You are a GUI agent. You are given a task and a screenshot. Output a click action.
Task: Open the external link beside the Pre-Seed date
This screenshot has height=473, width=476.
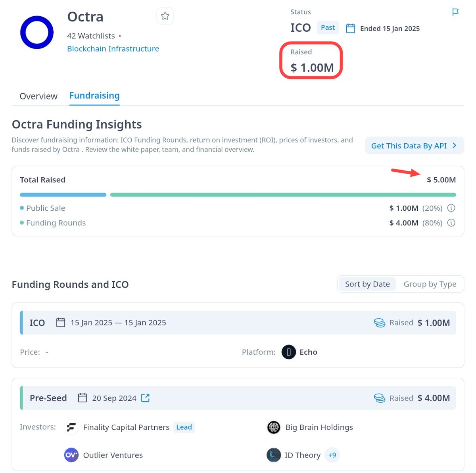coord(145,398)
